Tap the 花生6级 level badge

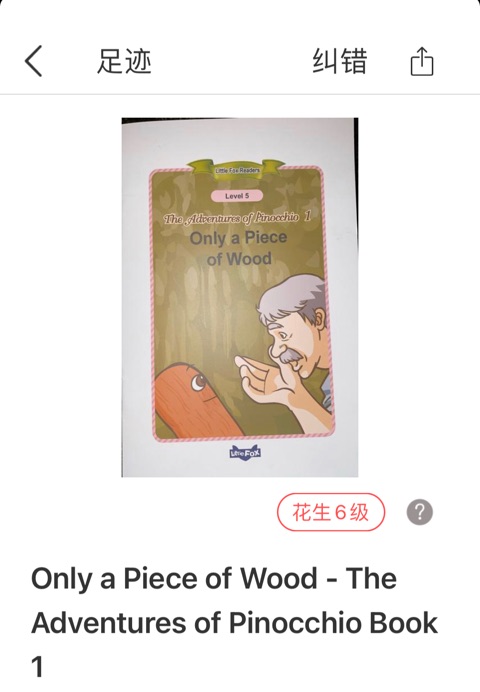331,512
